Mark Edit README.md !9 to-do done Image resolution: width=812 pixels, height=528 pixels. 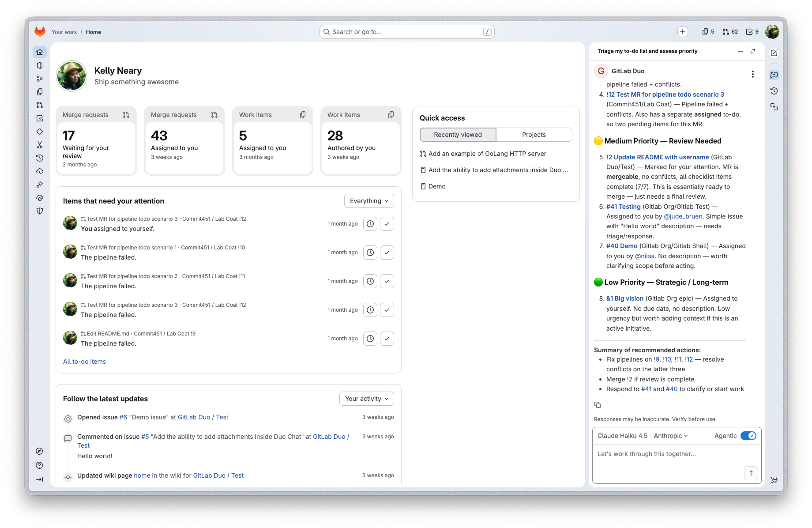387,339
